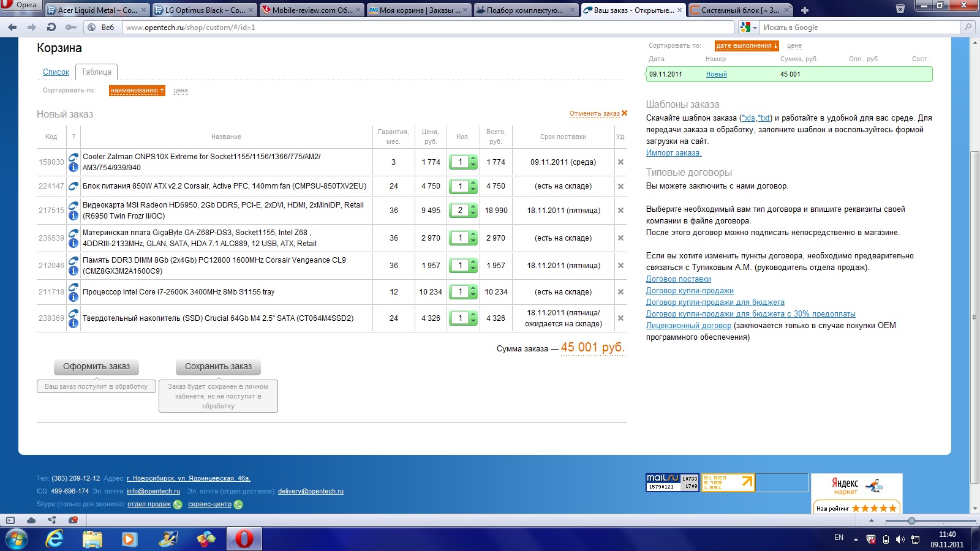Increase quantity of Блок питания Corsair

(x=473, y=183)
